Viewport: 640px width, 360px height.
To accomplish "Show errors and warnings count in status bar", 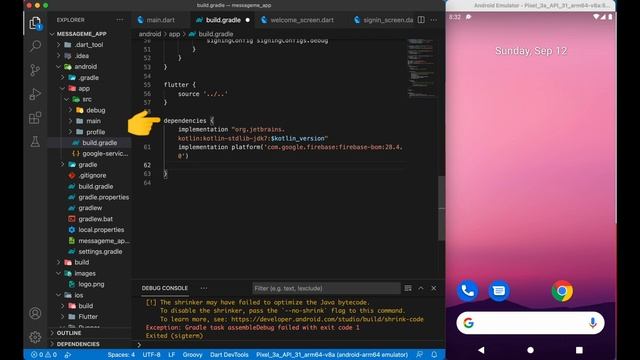I will (44, 355).
